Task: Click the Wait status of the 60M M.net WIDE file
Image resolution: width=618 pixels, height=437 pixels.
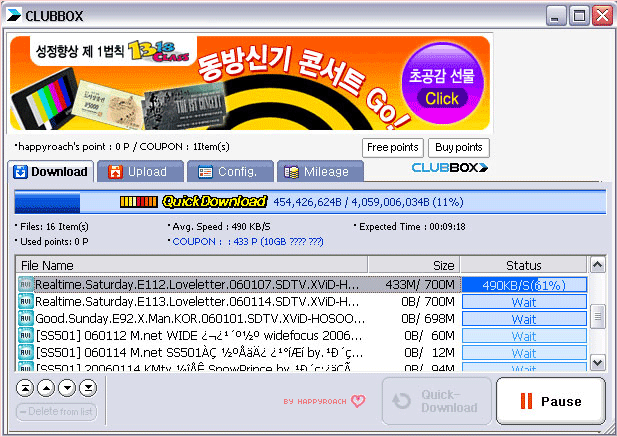Action: [524, 336]
